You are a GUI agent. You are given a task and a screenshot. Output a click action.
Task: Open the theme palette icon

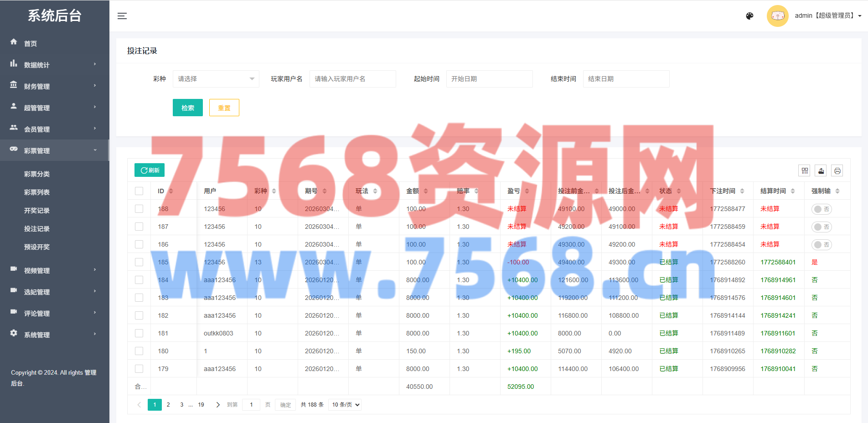[749, 16]
